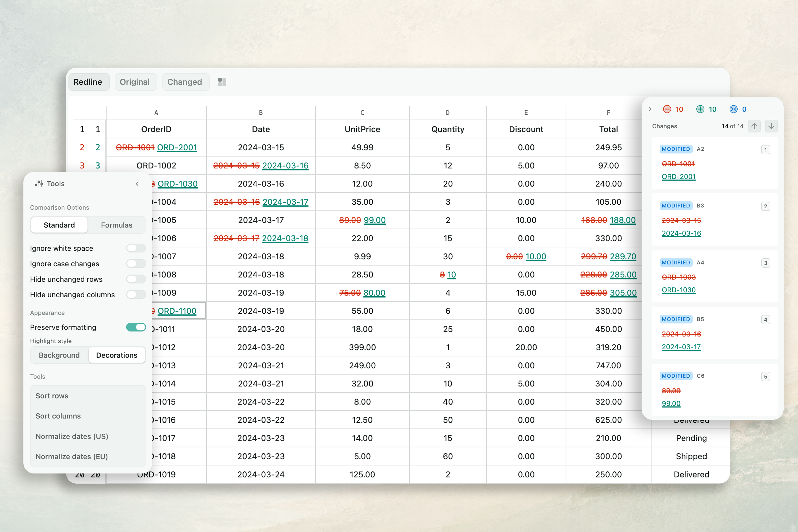This screenshot has height=532, width=798.
Task: Click the red removed-count icon
Action: point(667,109)
